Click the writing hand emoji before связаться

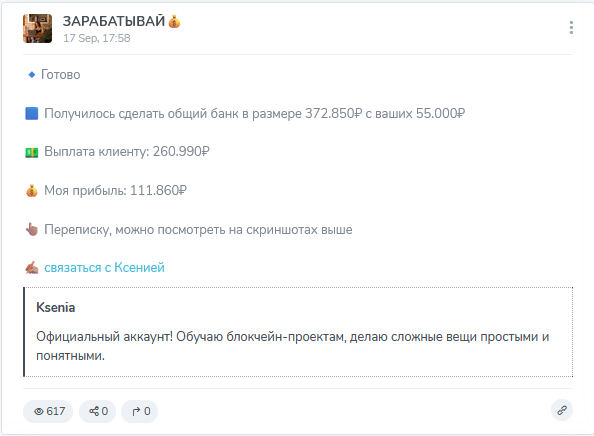(32, 268)
